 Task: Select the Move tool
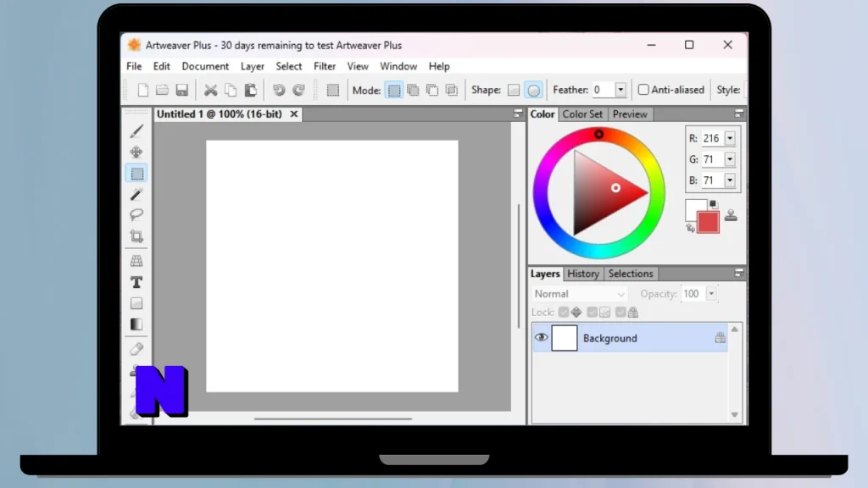(136, 152)
